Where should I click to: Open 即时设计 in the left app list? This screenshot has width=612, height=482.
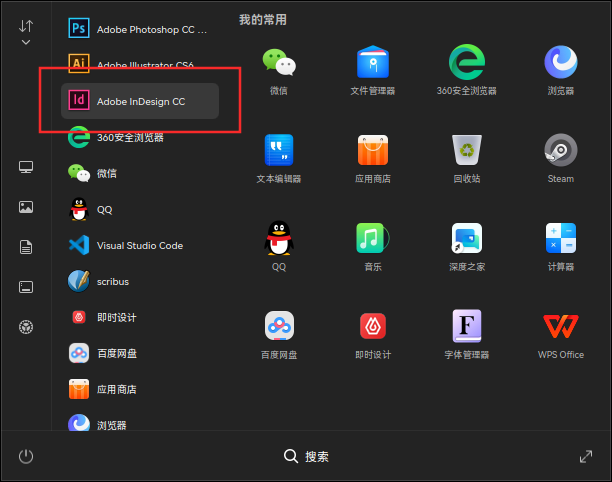tap(140, 317)
